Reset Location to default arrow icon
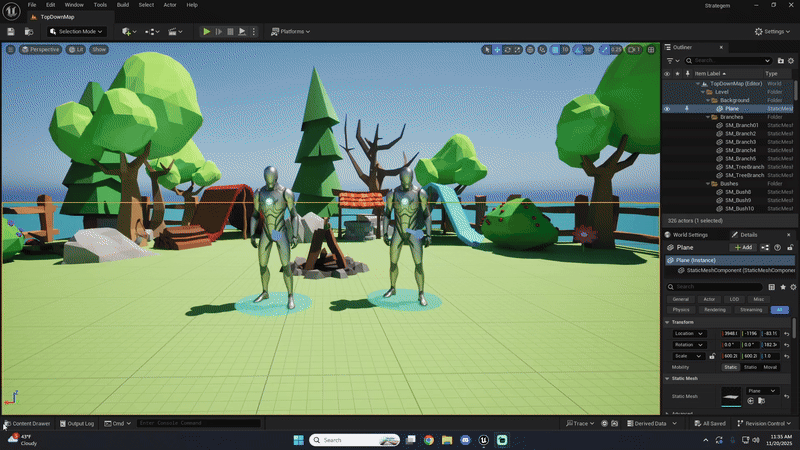Image resolution: width=800 pixels, height=450 pixels. click(787, 333)
